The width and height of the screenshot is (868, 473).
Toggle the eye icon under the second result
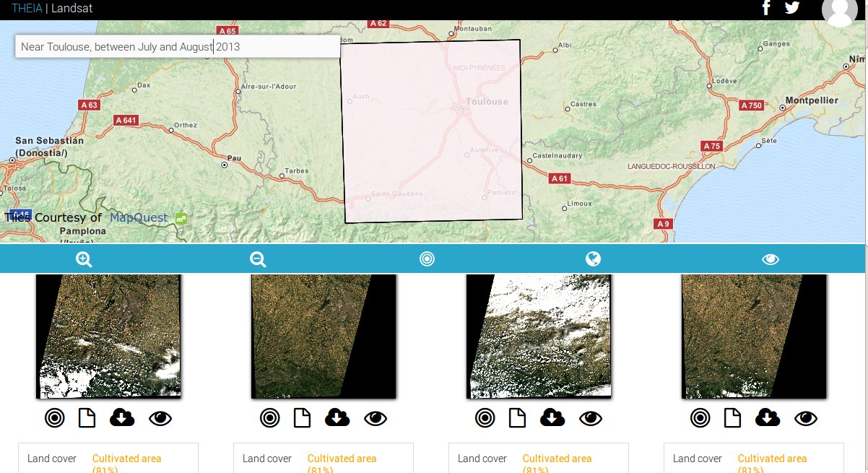[x=375, y=418]
